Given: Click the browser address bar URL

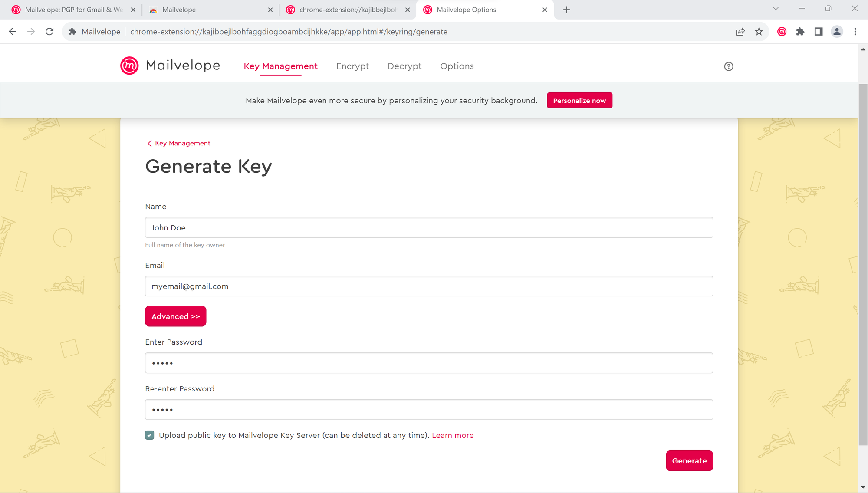Looking at the screenshot, I should coord(289,32).
